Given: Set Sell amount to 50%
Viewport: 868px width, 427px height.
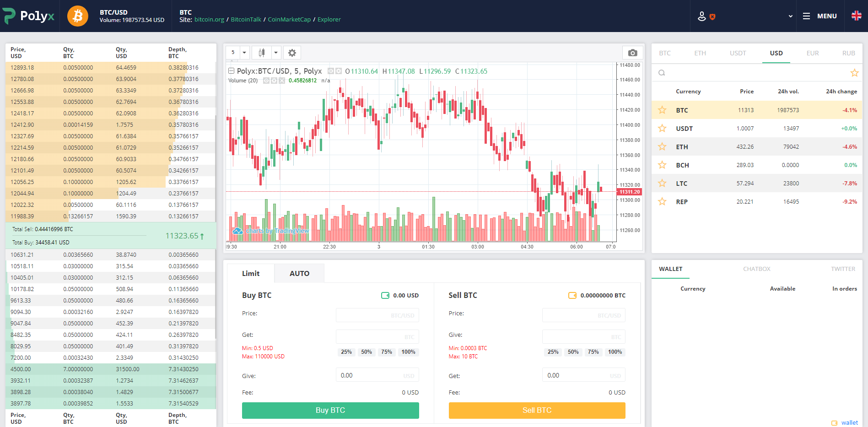Looking at the screenshot, I should pos(573,352).
